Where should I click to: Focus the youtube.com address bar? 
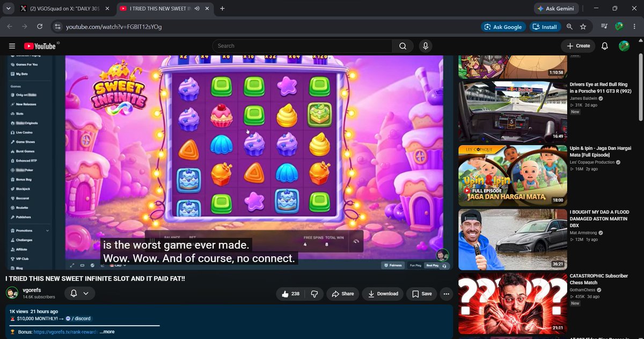(268, 26)
